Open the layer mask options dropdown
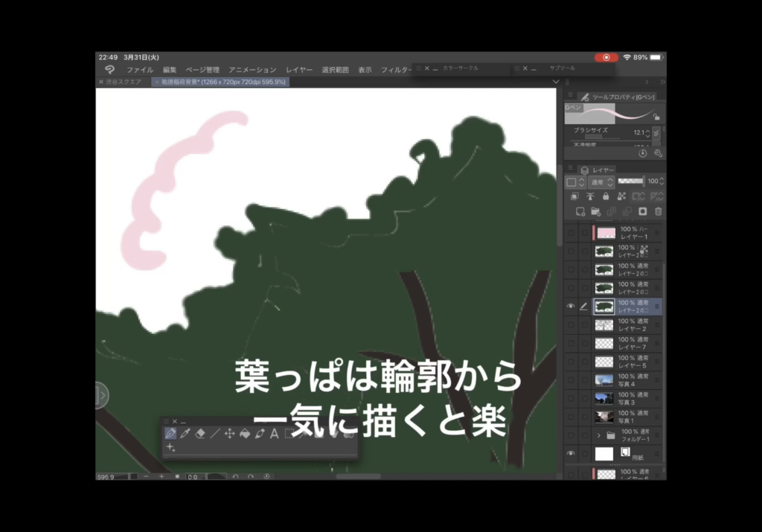The height and width of the screenshot is (532, 762). [638, 196]
